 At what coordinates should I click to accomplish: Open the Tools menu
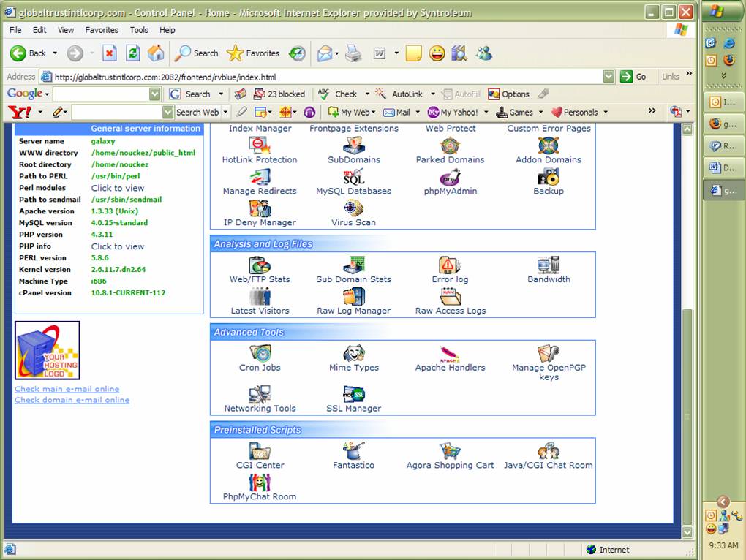tap(139, 30)
